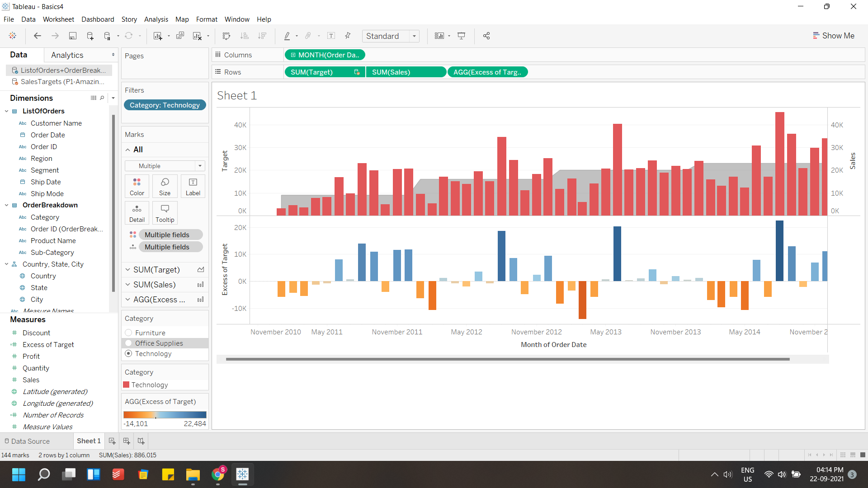Click the AGG(Excess of Target) rows pill

tap(487, 72)
